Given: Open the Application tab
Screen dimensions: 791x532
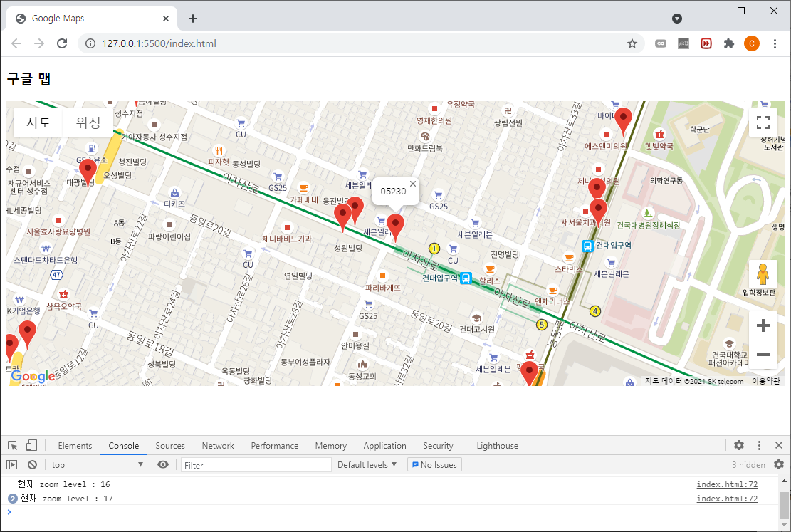Looking at the screenshot, I should 385,446.
